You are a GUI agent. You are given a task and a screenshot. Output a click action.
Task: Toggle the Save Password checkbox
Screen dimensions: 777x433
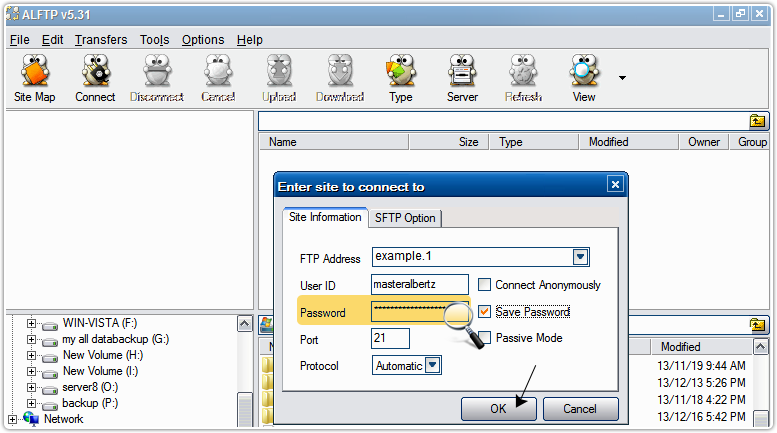pyautogui.click(x=484, y=311)
